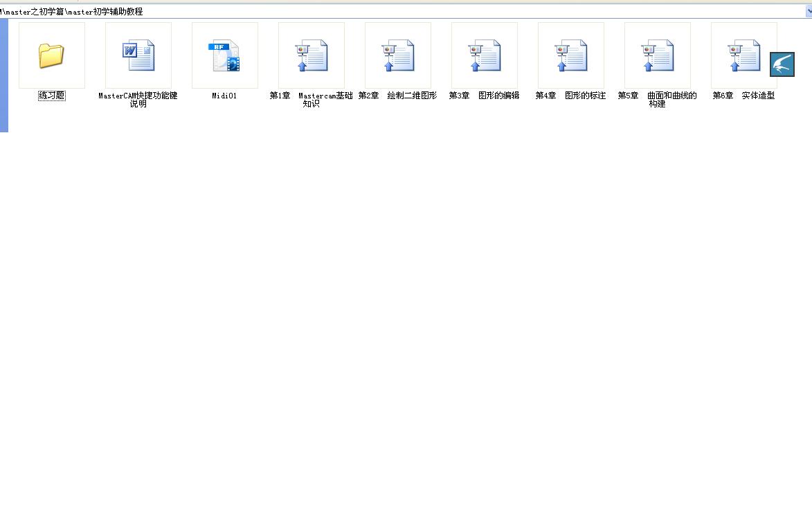Open the 第4章 图形的标注 presentation icon
The width and height of the screenshot is (812, 505).
[x=570, y=55]
